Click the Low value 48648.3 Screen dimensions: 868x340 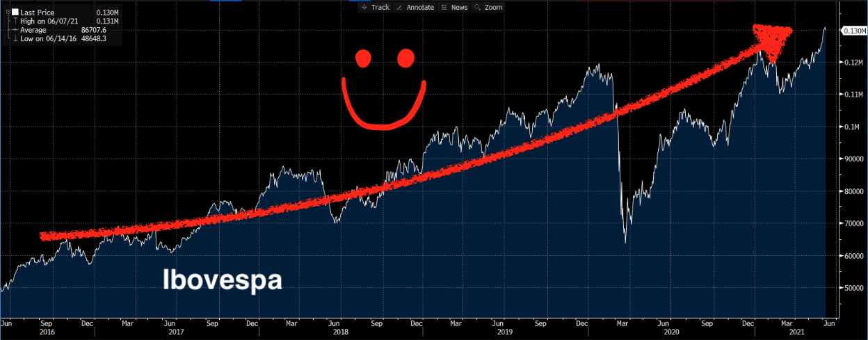93,39
